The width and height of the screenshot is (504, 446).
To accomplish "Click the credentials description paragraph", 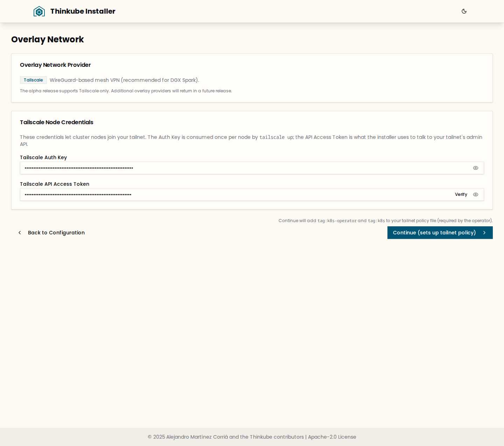I will [251, 140].
